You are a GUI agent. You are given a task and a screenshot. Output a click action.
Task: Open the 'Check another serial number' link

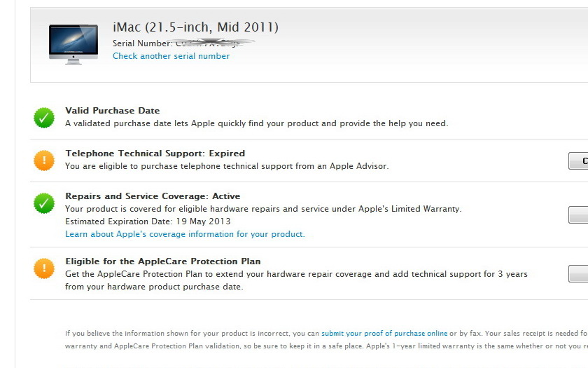pos(171,56)
